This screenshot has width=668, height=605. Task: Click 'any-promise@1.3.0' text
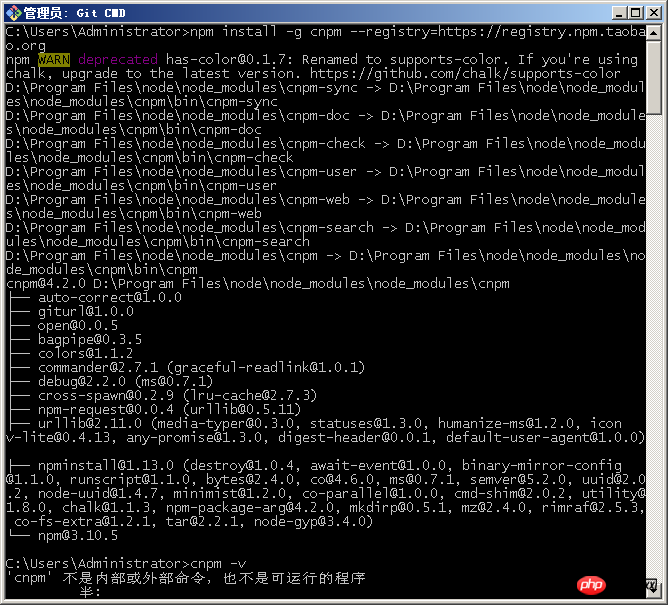tap(194, 438)
